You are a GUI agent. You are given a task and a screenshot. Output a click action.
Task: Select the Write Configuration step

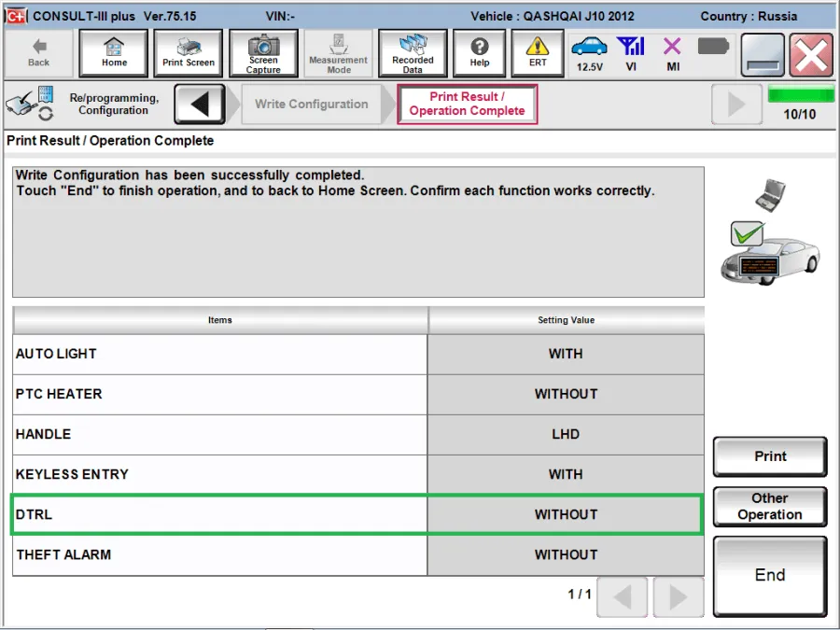coord(312,104)
